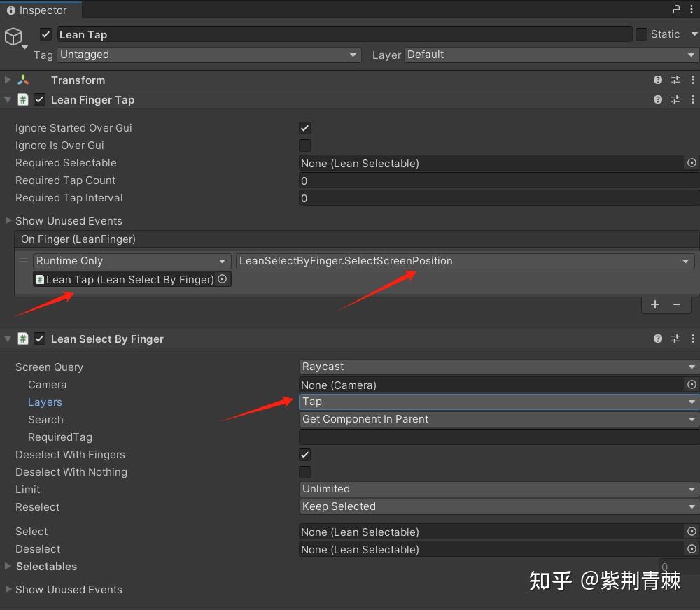
Task: Open the Inspector panel's top-right menu
Action: coord(692,10)
